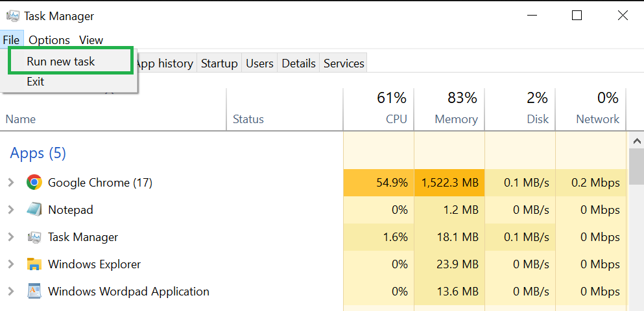Click the Windows Wordpad Application icon
Viewport: 644px width, 311px height.
(x=34, y=292)
